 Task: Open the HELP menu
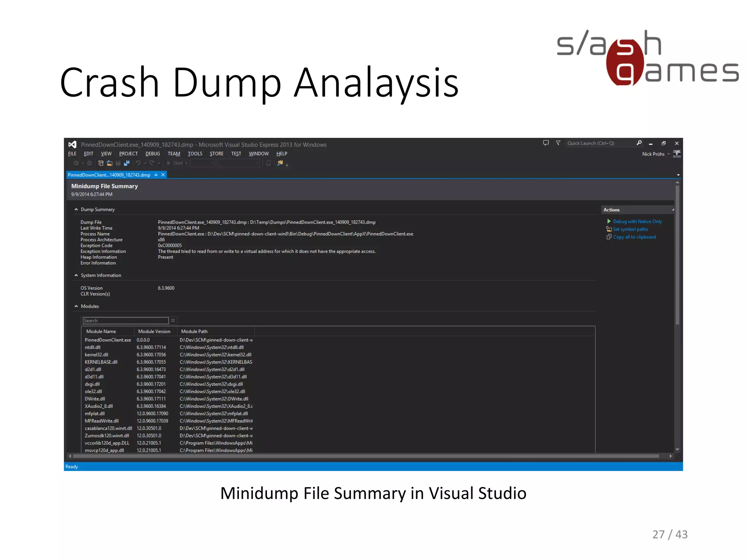pos(282,154)
